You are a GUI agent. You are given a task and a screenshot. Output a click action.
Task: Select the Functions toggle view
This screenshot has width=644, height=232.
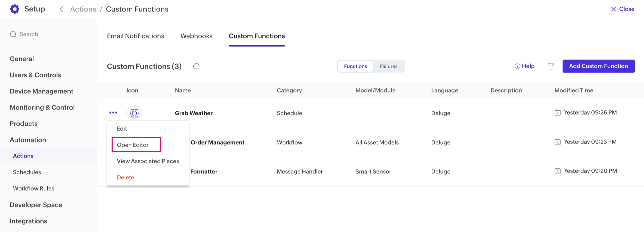pyautogui.click(x=355, y=66)
